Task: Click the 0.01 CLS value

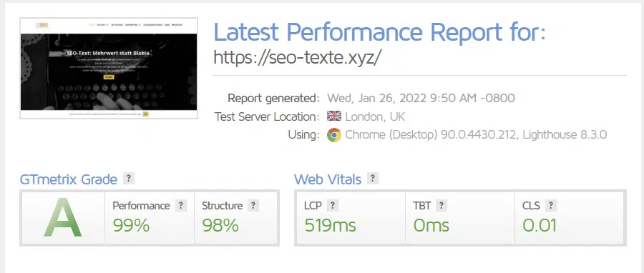Action: (540, 225)
